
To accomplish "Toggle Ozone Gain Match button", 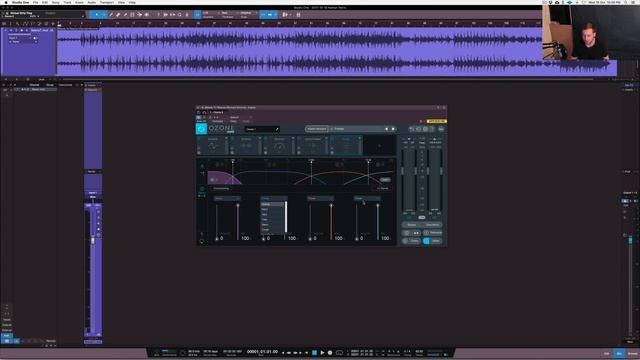I will (433, 225).
